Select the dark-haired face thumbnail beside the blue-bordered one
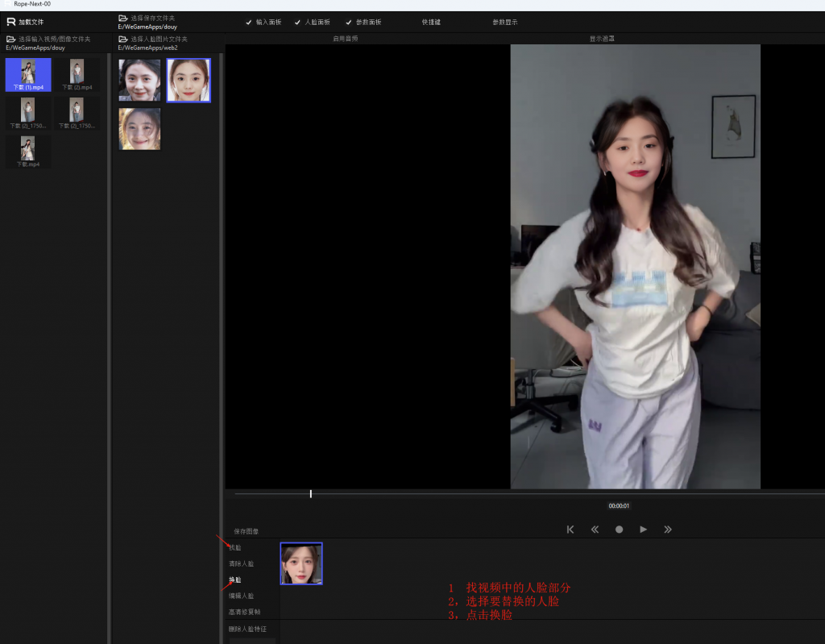 pyautogui.click(x=139, y=80)
